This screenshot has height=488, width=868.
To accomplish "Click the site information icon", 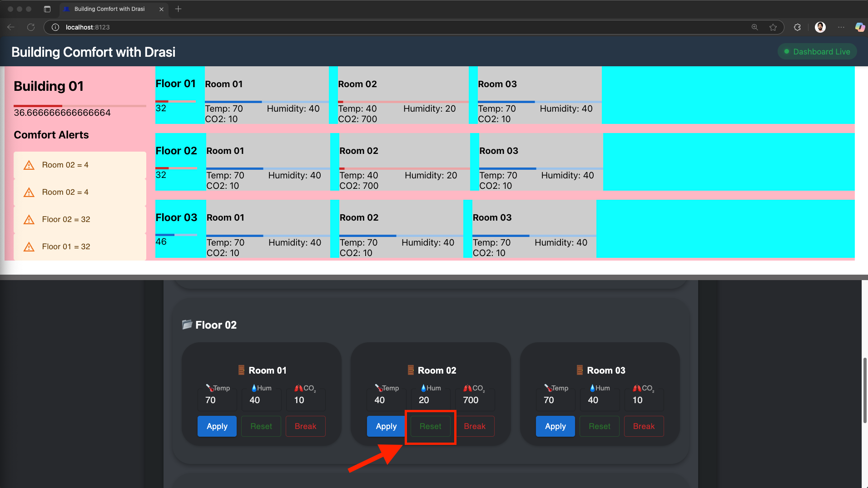I will coord(55,27).
